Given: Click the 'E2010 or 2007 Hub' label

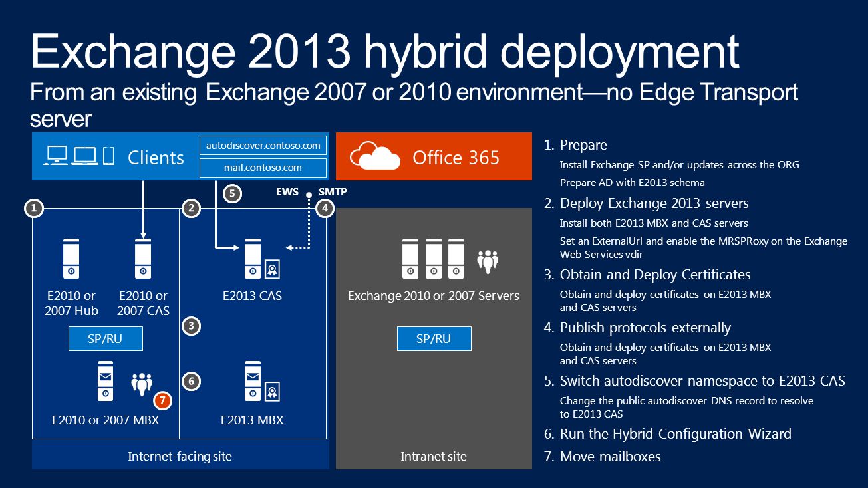Looking at the screenshot, I should 71,303.
